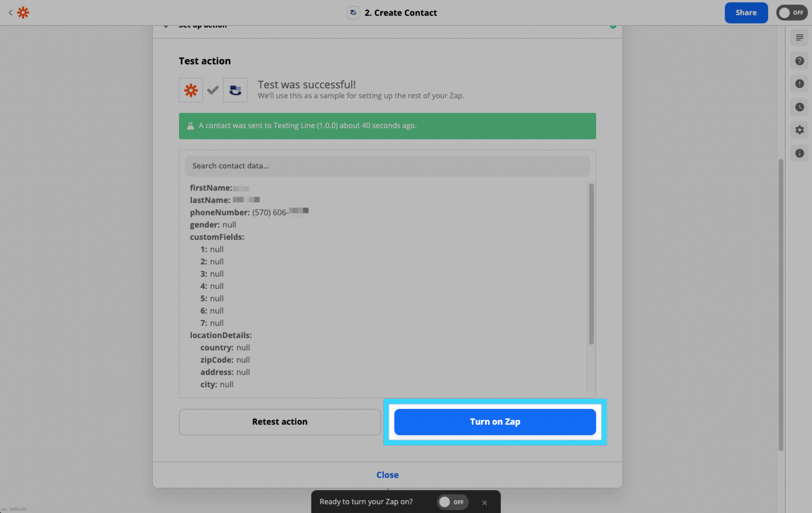The height and width of the screenshot is (513, 812).
Task: Select the lastName data row
Action: click(225, 200)
